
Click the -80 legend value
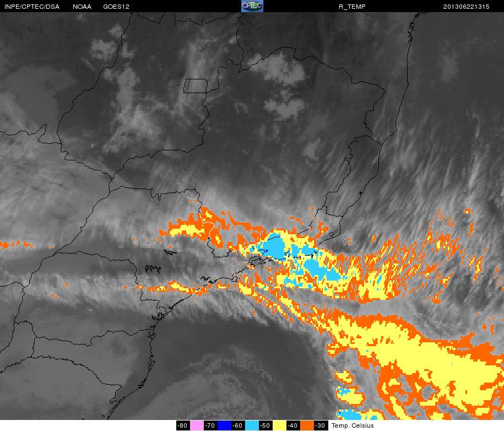[x=183, y=425]
